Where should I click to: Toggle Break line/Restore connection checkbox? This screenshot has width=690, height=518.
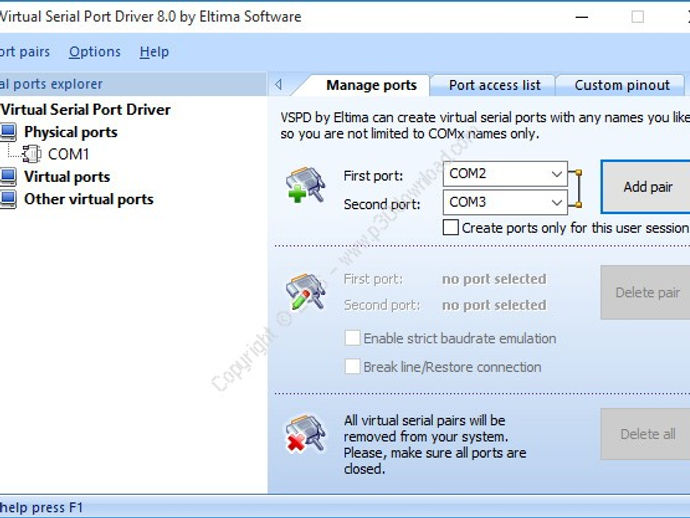point(352,367)
